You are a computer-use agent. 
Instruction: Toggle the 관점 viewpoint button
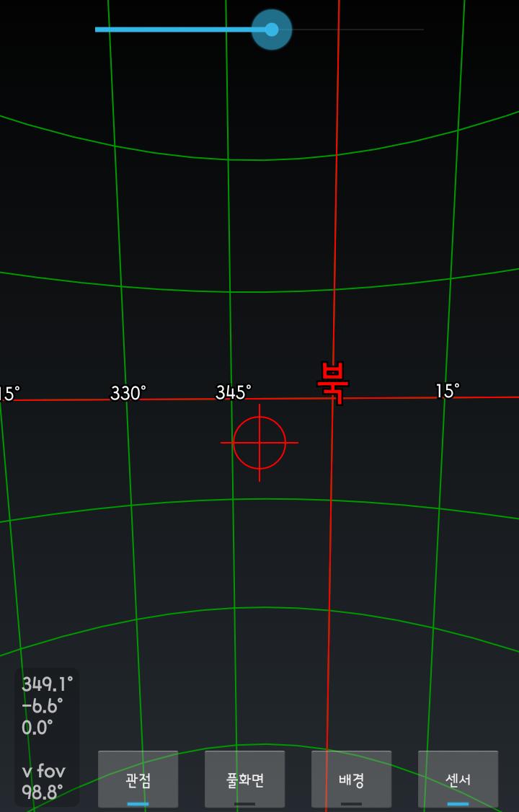click(138, 779)
